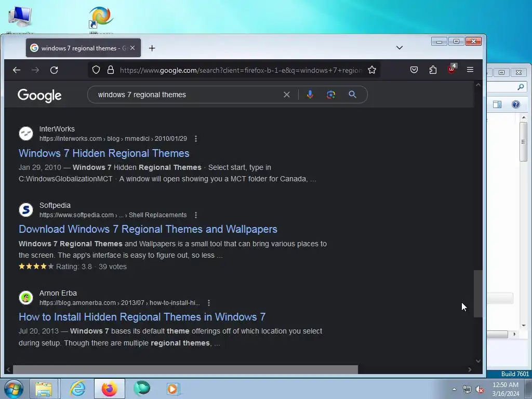
Task: Click the forward navigation arrow
Action: point(35,70)
